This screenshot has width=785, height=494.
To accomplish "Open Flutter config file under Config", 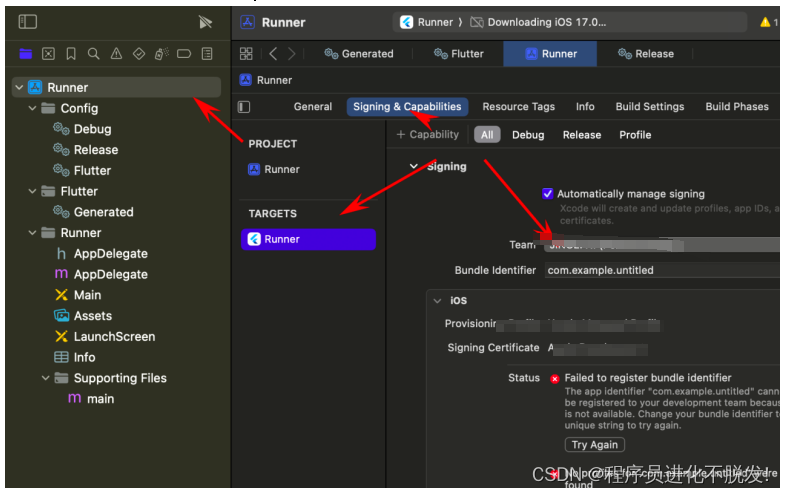I will [x=83, y=171].
